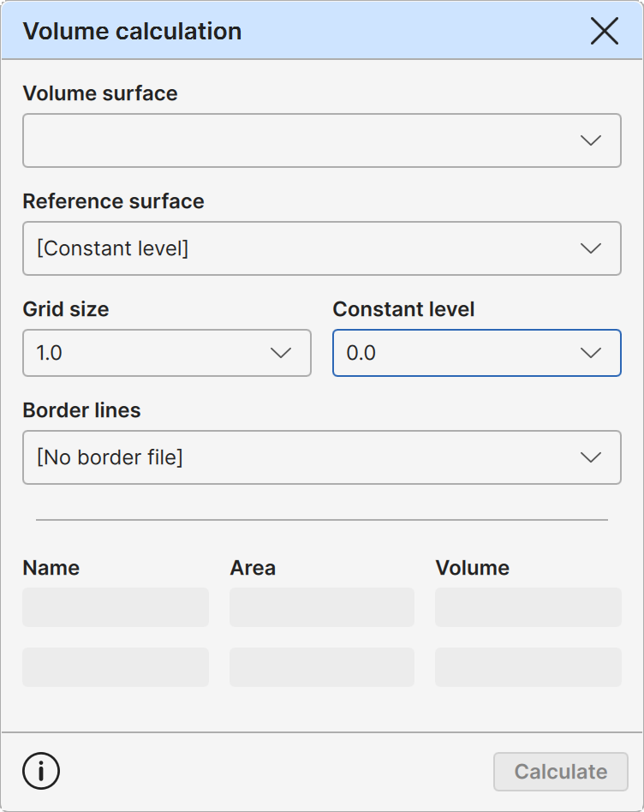Open the Grid size dropdown
Screen dimensions: 644x812
coord(167,353)
